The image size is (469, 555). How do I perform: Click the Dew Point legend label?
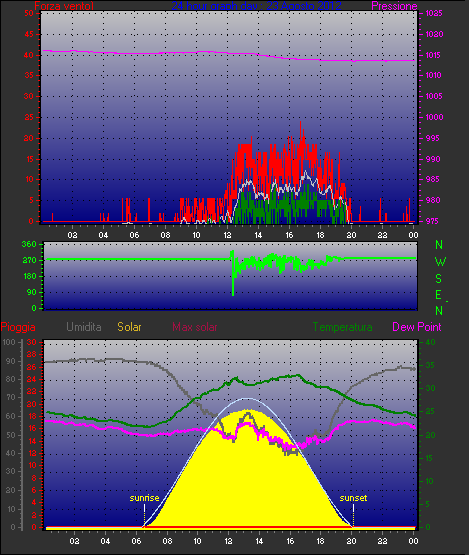point(417,327)
